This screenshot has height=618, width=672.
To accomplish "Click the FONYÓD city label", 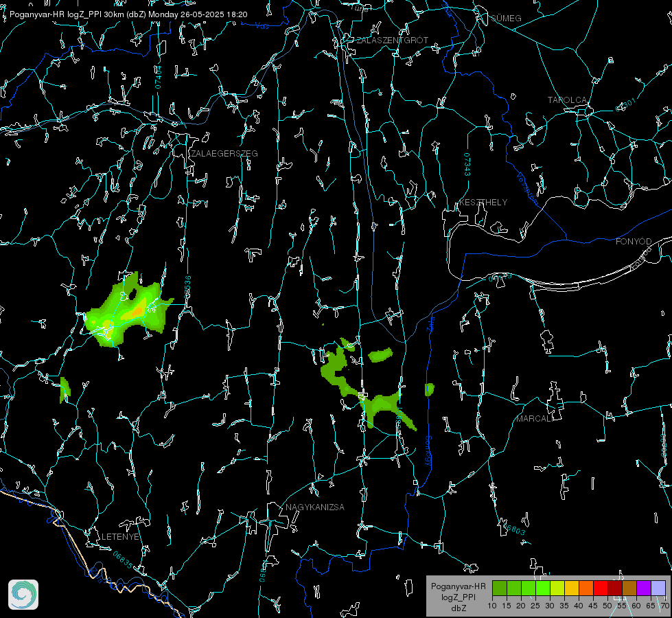I will (634, 242).
